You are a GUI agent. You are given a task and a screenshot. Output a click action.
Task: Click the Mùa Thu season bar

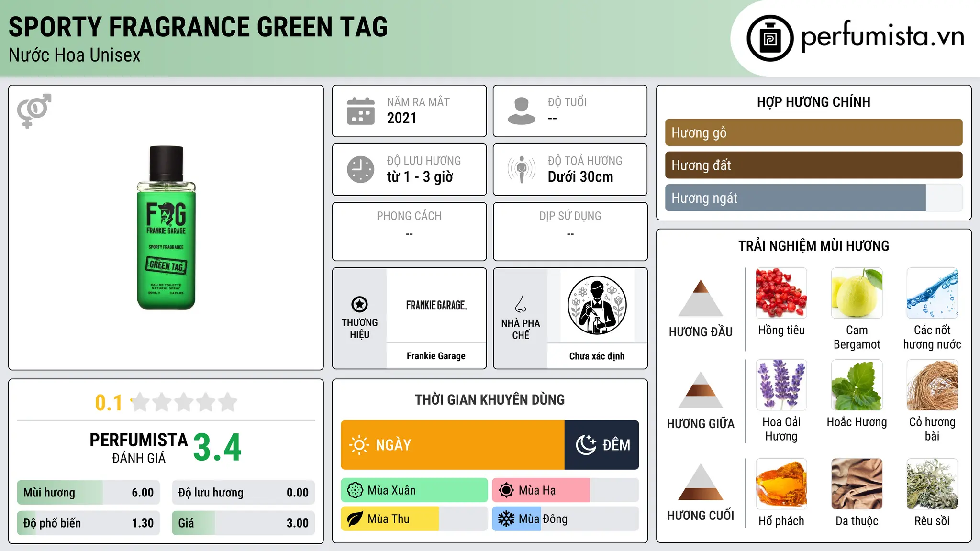414,519
